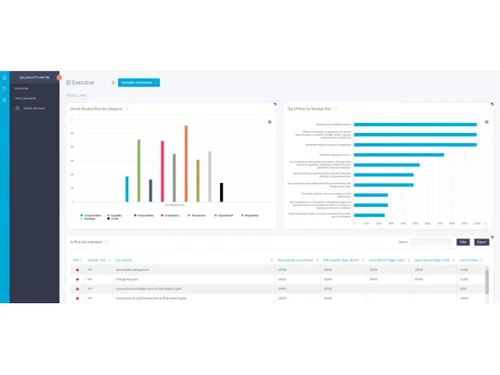
Task: Open sort menu of Lower Bound Trigger Value
Action: click(408, 260)
